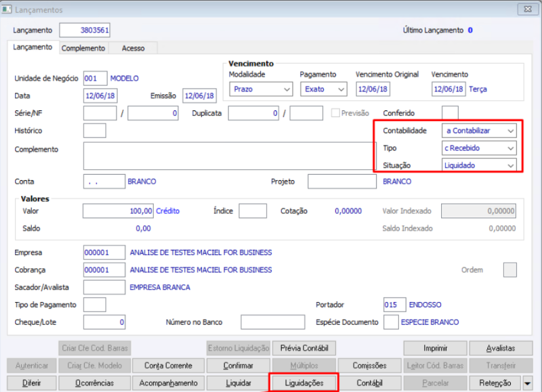Close the Lançamentos window
The height and width of the screenshot is (392, 542).
coord(528,9)
